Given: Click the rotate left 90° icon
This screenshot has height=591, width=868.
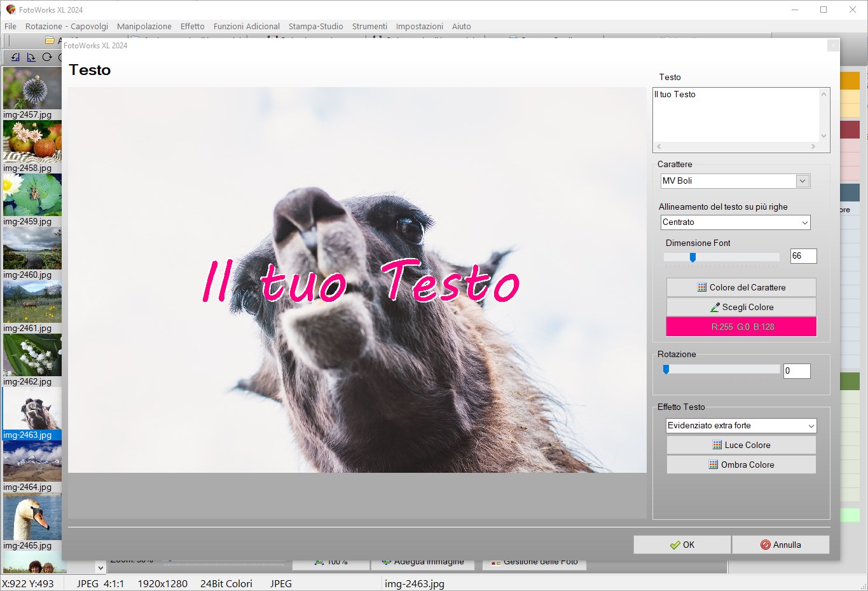Looking at the screenshot, I should coord(15,57).
